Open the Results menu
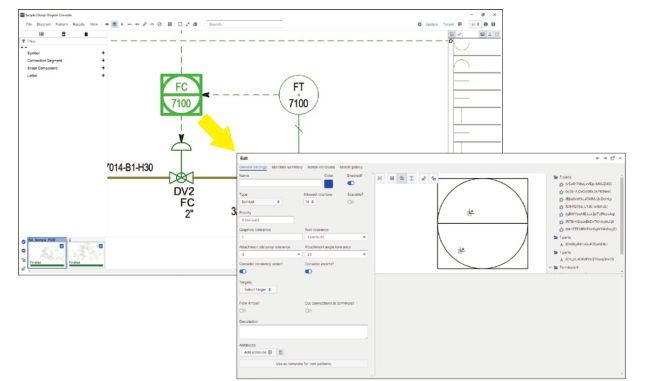 pyautogui.click(x=79, y=24)
